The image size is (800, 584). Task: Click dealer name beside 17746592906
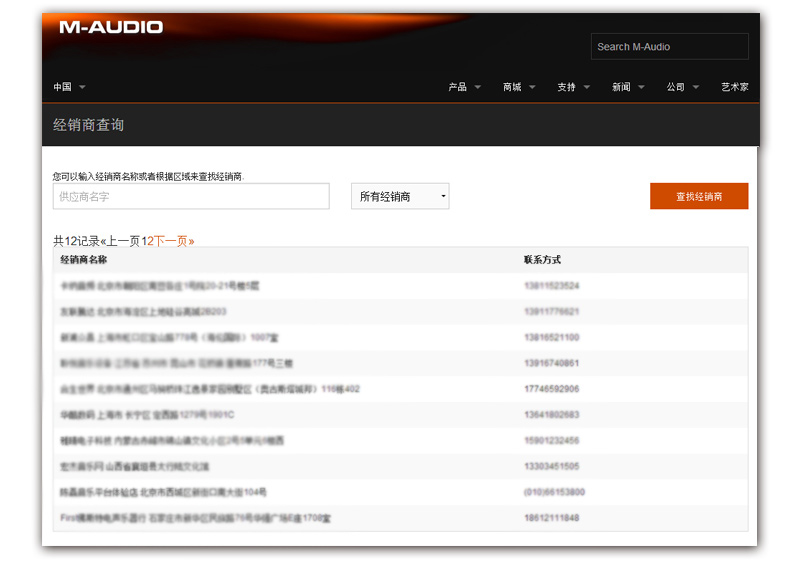click(210, 389)
